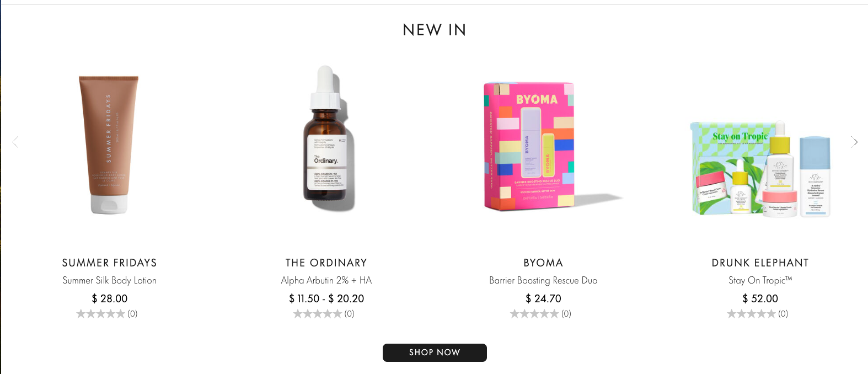Select Alpha Arbutin 2% + HA product name
868x374 pixels.
(x=326, y=280)
